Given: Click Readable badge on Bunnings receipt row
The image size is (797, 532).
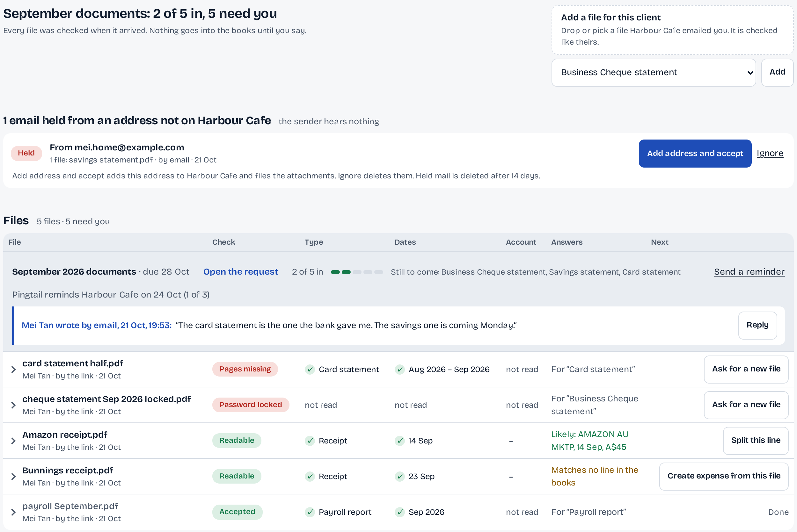Looking at the screenshot, I should pyautogui.click(x=237, y=476).
